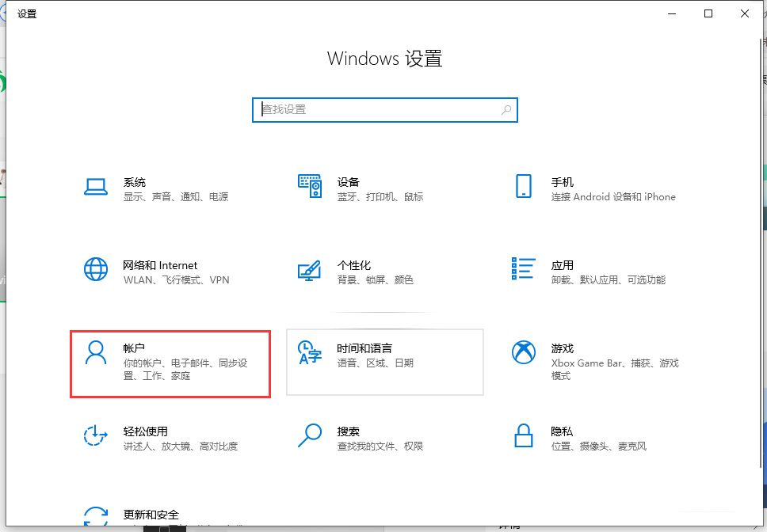Click the 语音、区域、日期 description

coord(376,363)
